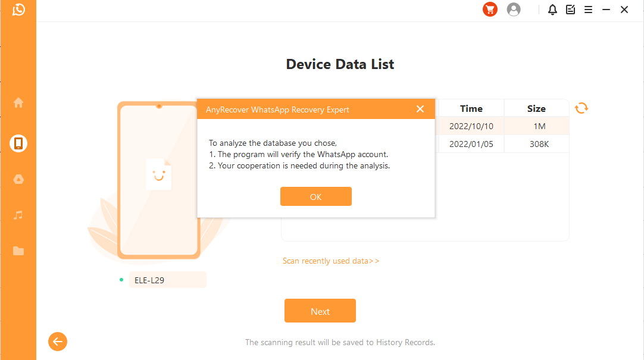Go back with the orange arrow button
The width and height of the screenshot is (644, 360).
tap(58, 342)
